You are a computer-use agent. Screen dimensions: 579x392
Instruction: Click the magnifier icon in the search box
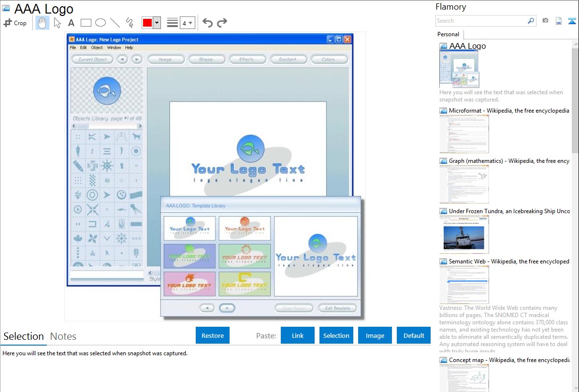click(531, 21)
